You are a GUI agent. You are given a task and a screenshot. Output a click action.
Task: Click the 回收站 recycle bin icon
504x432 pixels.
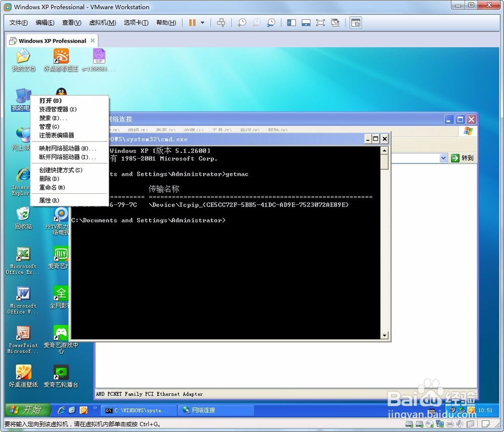point(23,218)
